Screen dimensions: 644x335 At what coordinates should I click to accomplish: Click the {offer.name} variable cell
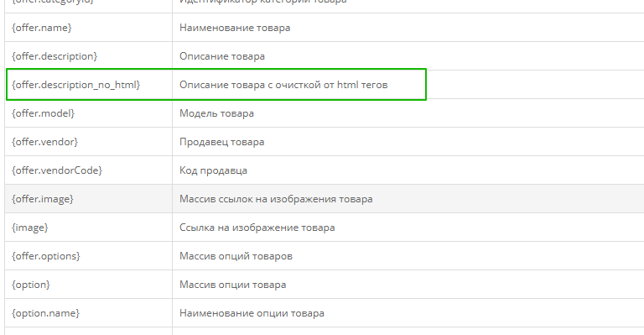point(88,28)
